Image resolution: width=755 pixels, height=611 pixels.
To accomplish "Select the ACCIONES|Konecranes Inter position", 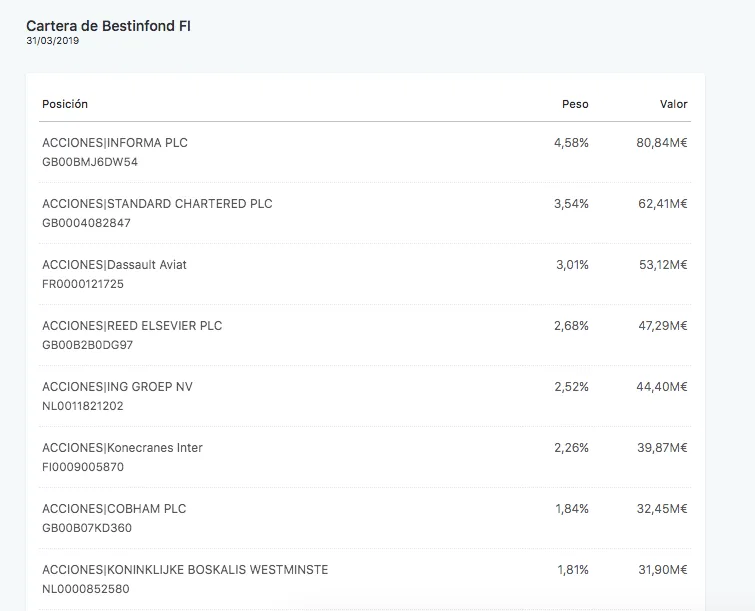I will pyautogui.click(x=122, y=448).
